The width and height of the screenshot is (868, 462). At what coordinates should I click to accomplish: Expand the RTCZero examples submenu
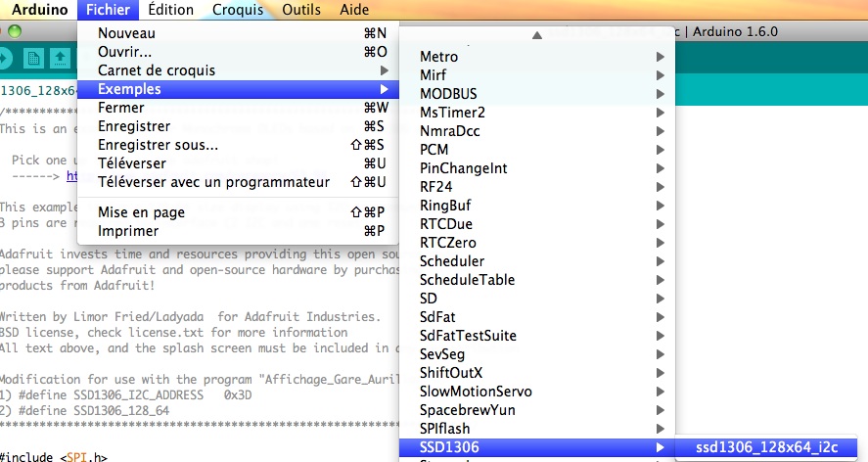pyautogui.click(x=537, y=243)
